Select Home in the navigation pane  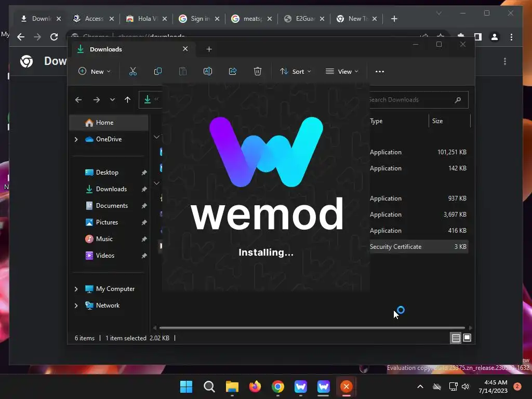[109, 123]
